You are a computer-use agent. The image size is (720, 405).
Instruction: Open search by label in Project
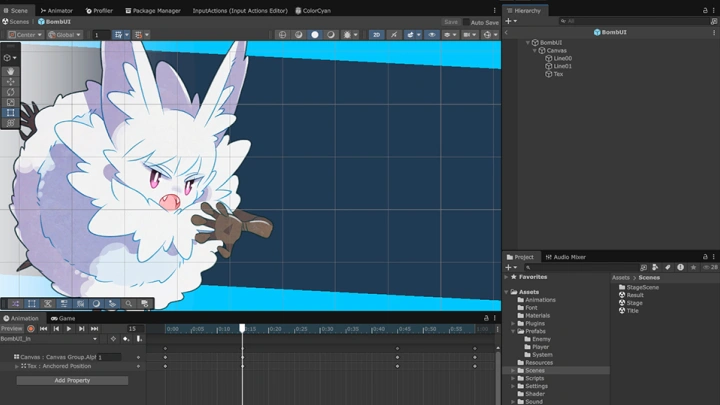pyautogui.click(x=668, y=267)
